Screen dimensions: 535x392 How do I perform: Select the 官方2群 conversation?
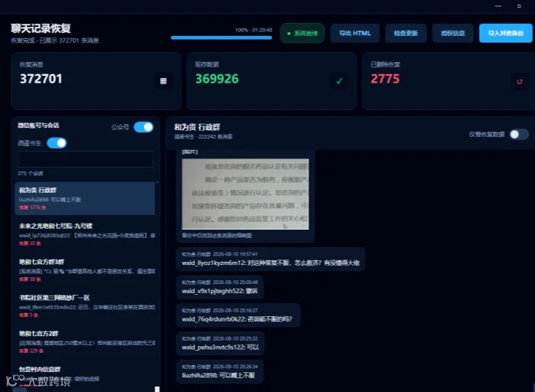(x=85, y=341)
